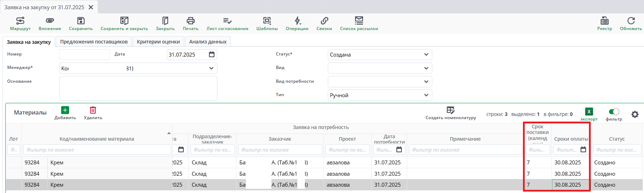
Task: Click the Сохранить floppy disk icon
Action: click(x=81, y=21)
